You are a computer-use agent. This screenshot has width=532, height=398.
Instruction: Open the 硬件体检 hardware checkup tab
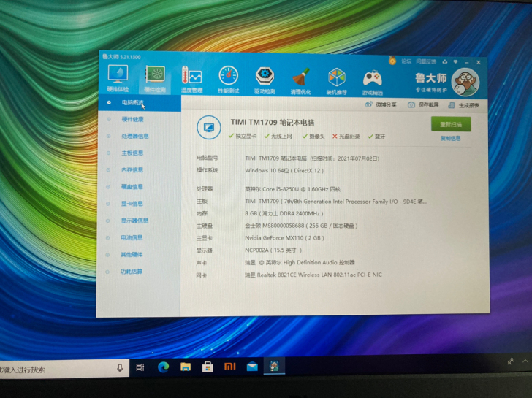(118, 78)
